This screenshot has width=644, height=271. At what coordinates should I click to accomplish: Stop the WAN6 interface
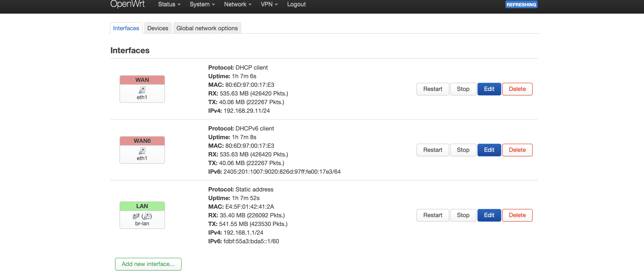click(x=463, y=150)
